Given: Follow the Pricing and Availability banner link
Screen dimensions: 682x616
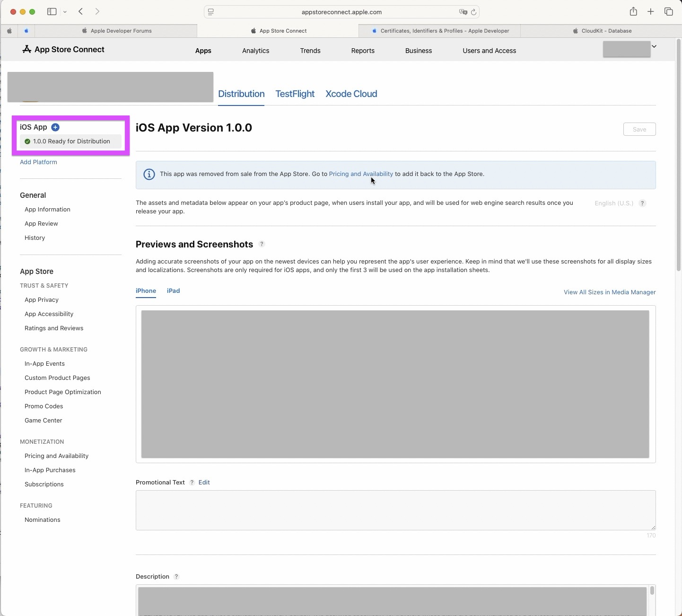Looking at the screenshot, I should [x=360, y=174].
